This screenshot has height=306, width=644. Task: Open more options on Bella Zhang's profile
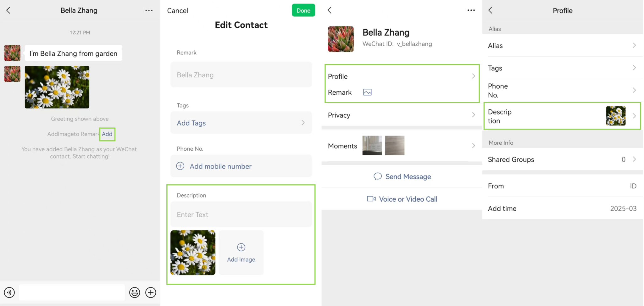pyautogui.click(x=471, y=10)
